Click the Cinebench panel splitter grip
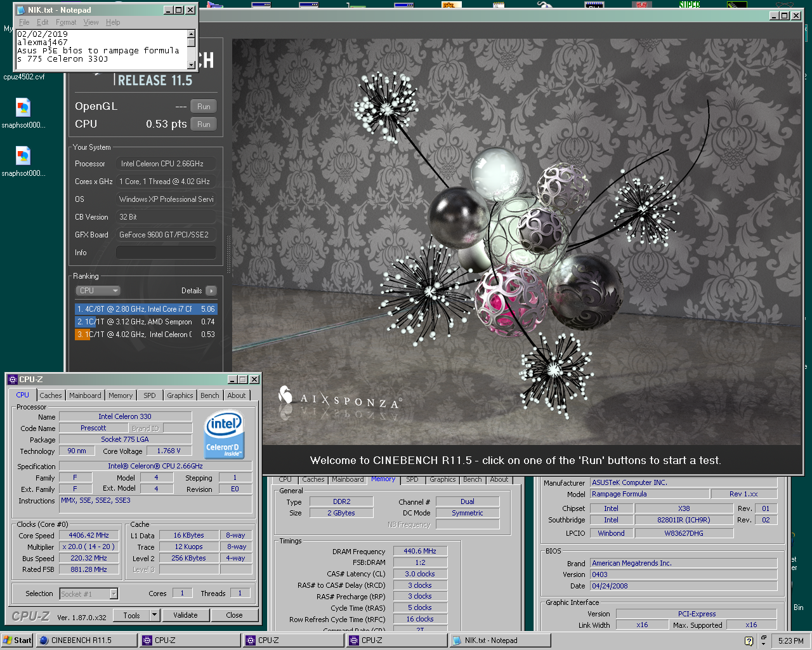Screen dimensions: 812x650 pyautogui.click(x=228, y=254)
